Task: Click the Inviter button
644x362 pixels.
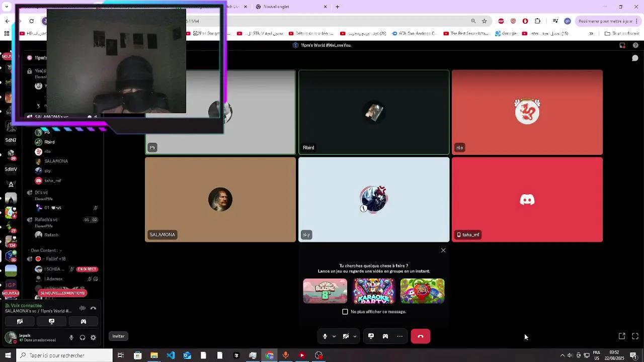Action: tap(118, 336)
